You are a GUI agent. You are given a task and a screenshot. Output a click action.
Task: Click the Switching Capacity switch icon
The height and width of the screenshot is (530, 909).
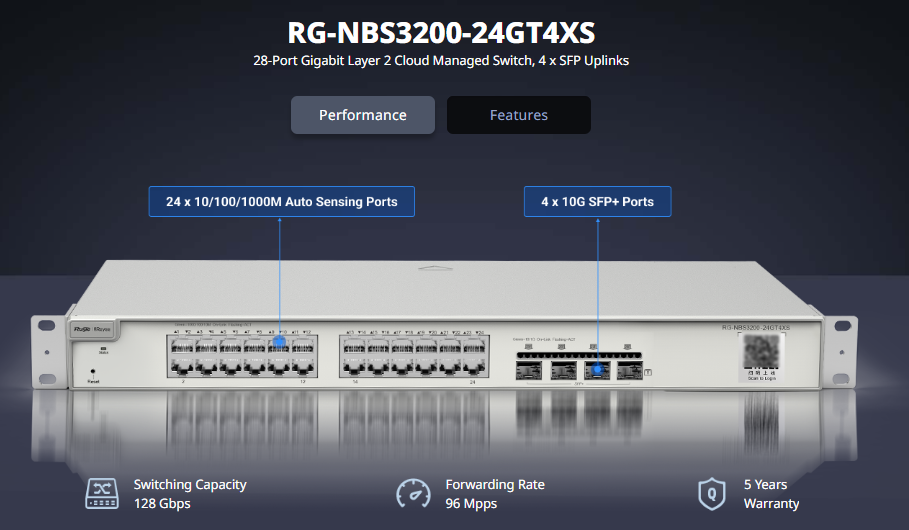(102, 494)
